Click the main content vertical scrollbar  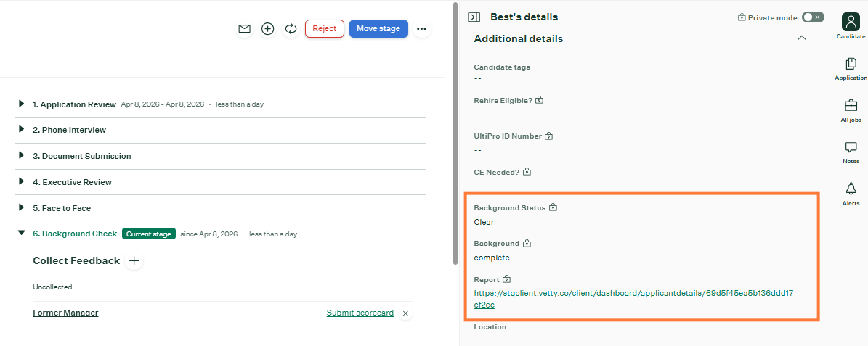(455, 133)
